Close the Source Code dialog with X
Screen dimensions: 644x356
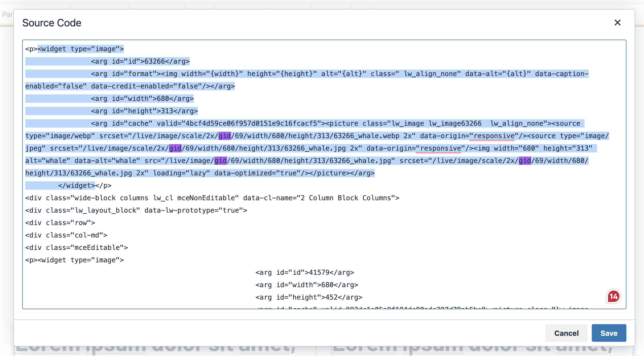pos(617,23)
